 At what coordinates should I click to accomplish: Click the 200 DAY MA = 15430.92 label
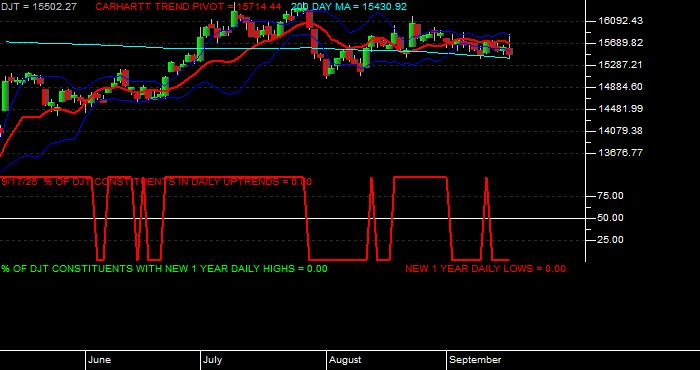[349, 7]
